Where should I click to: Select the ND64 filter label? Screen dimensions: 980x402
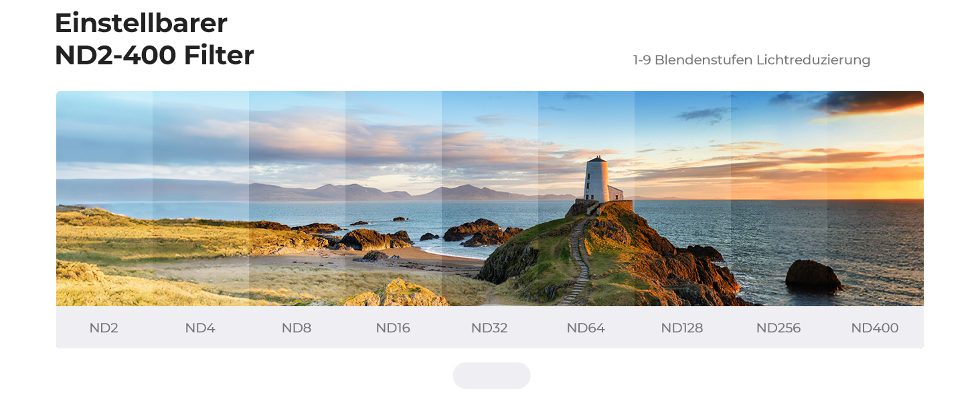point(586,328)
